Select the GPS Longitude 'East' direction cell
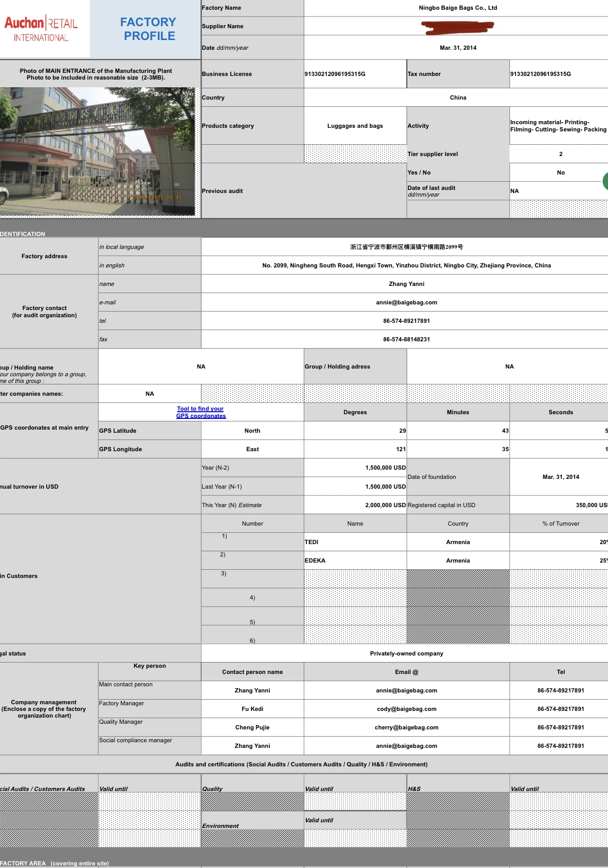 252,449
